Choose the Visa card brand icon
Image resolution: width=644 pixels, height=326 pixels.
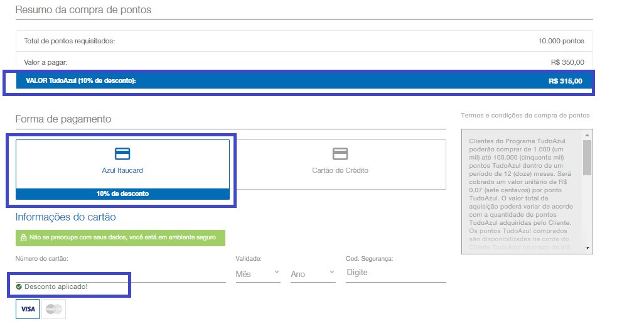pos(28,309)
